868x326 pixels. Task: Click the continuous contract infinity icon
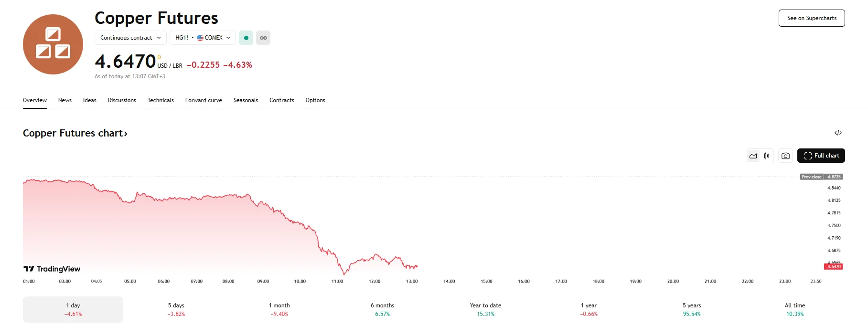pos(263,38)
